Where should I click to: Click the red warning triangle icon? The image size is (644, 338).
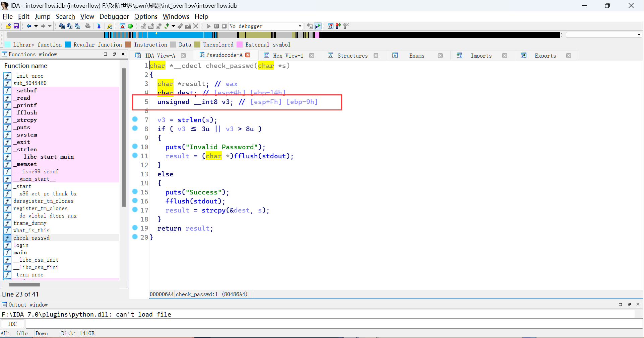pos(123,26)
